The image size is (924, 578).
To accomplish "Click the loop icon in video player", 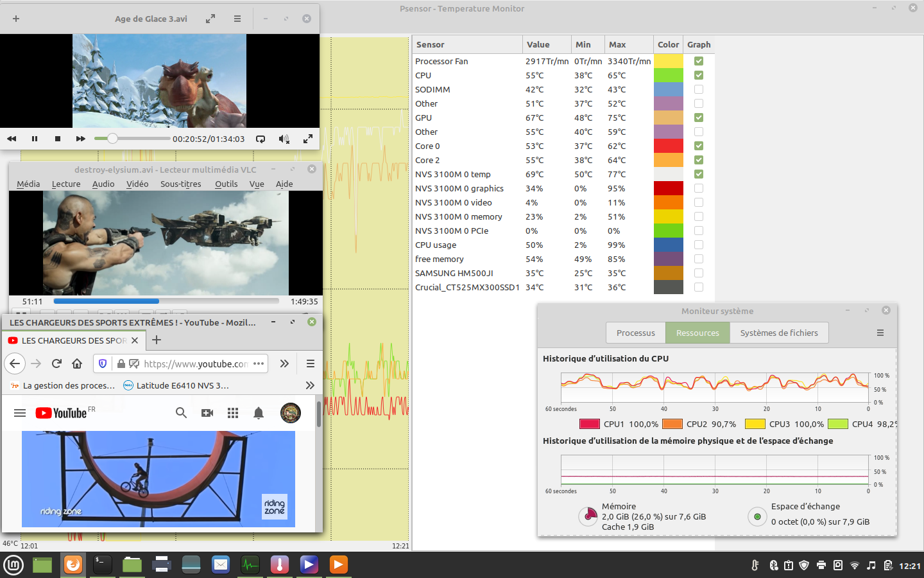I will 261,139.
